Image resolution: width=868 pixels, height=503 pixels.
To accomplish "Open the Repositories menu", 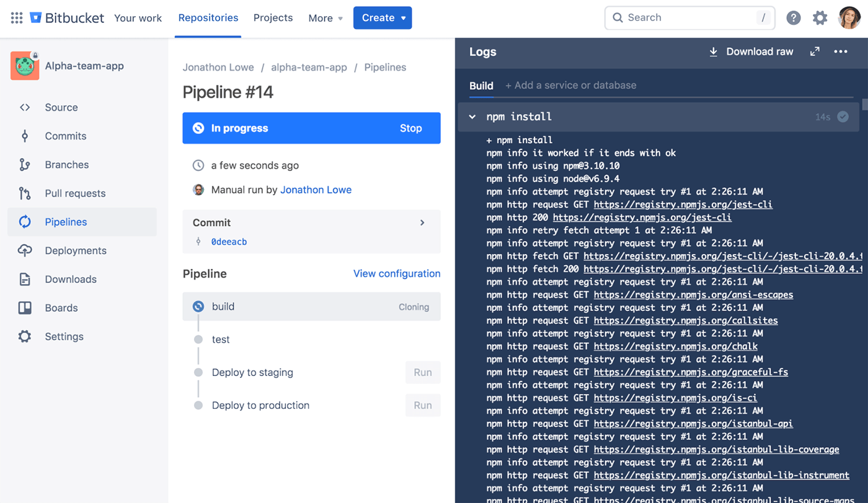I will [x=208, y=18].
